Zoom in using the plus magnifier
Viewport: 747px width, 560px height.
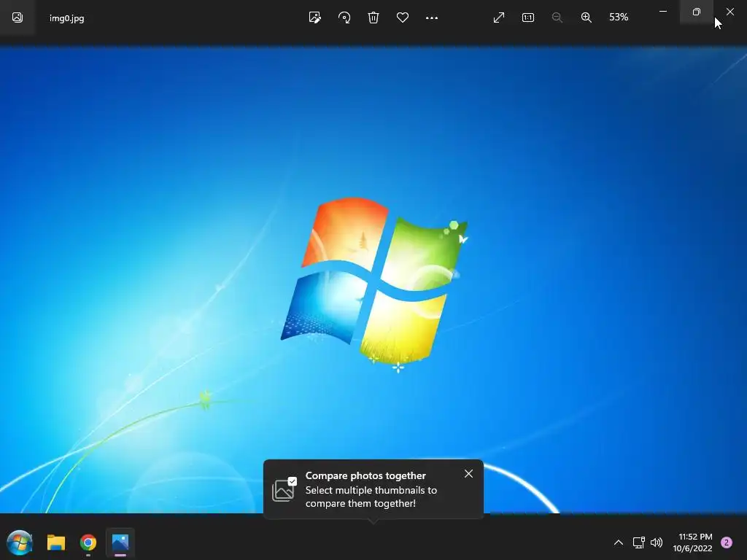coord(587,17)
